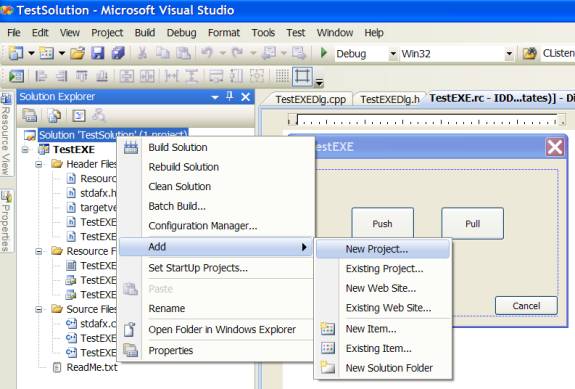Click the Align Tops icon
This screenshot has height=389, width=575.
81,76
